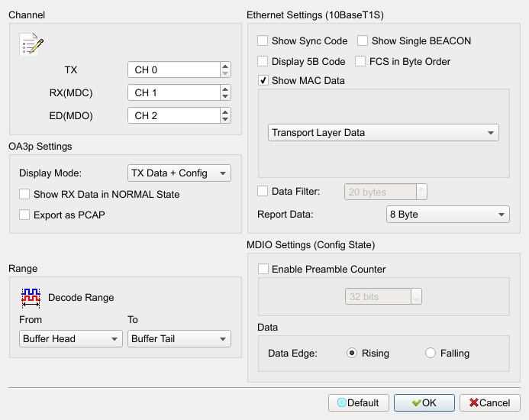This screenshot has width=529, height=420.
Task: Open the disabled 32 bits dropdown
Action: 383,296
